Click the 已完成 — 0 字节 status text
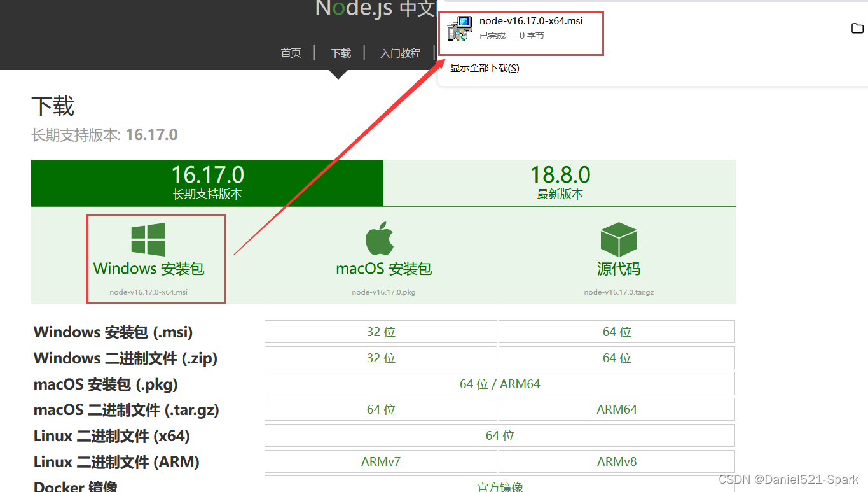 (512, 36)
